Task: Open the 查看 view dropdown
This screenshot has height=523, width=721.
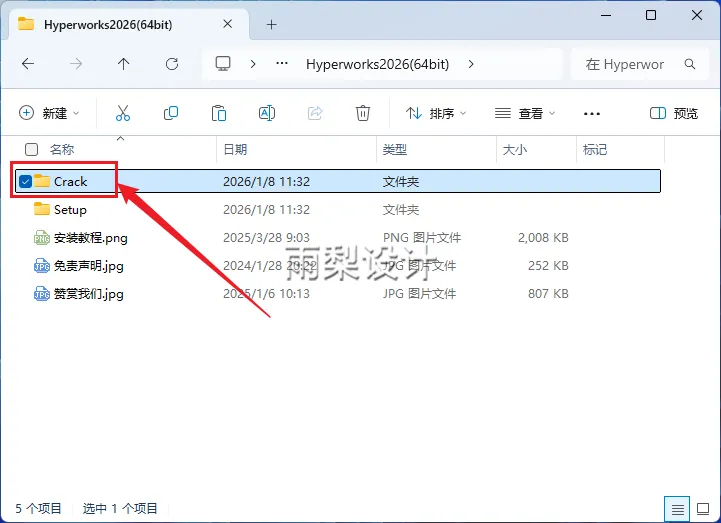Action: pos(525,113)
